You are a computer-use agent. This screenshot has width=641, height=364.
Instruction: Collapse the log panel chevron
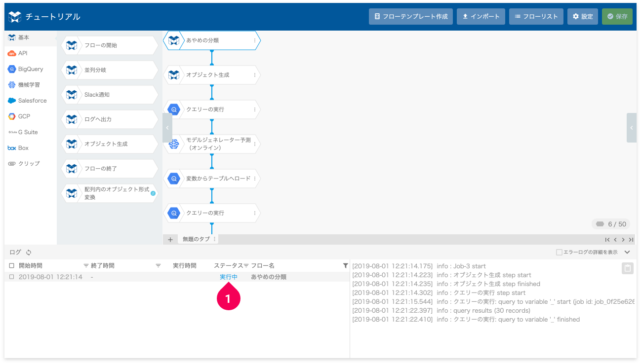click(x=627, y=252)
